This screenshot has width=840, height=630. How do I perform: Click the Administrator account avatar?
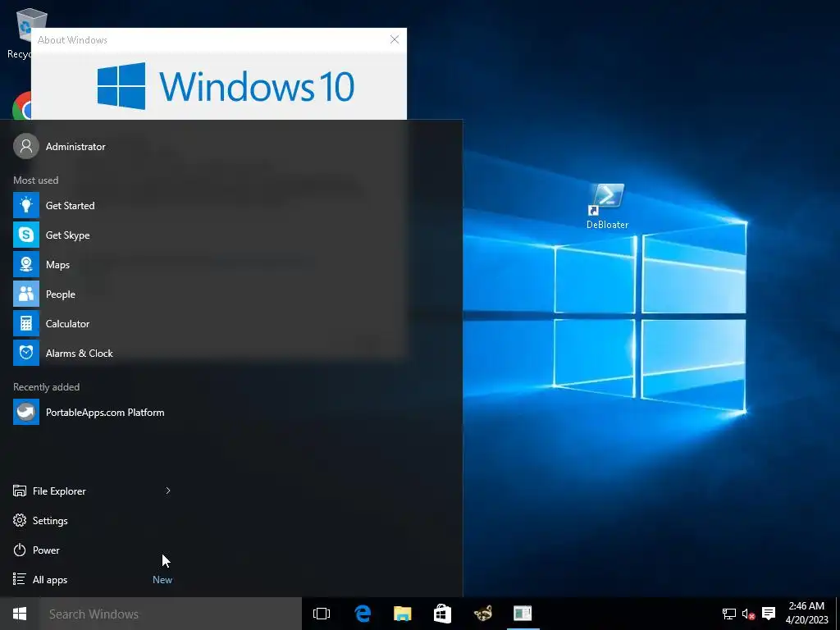26,146
